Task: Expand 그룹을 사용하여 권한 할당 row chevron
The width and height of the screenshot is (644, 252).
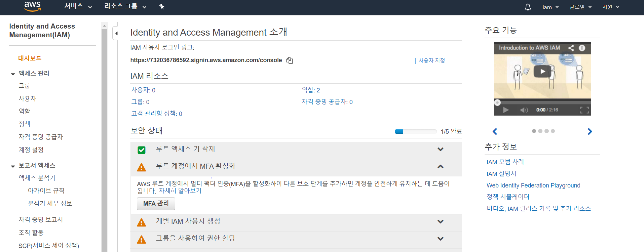Action: [441, 239]
